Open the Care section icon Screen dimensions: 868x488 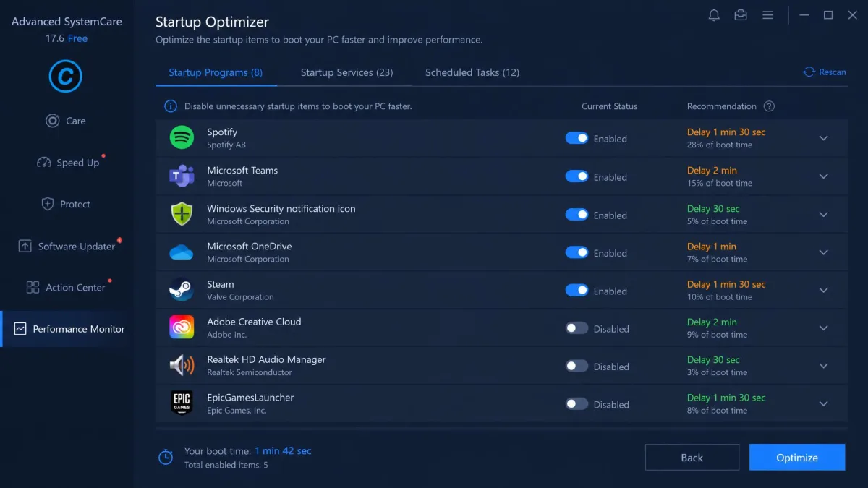[52, 121]
